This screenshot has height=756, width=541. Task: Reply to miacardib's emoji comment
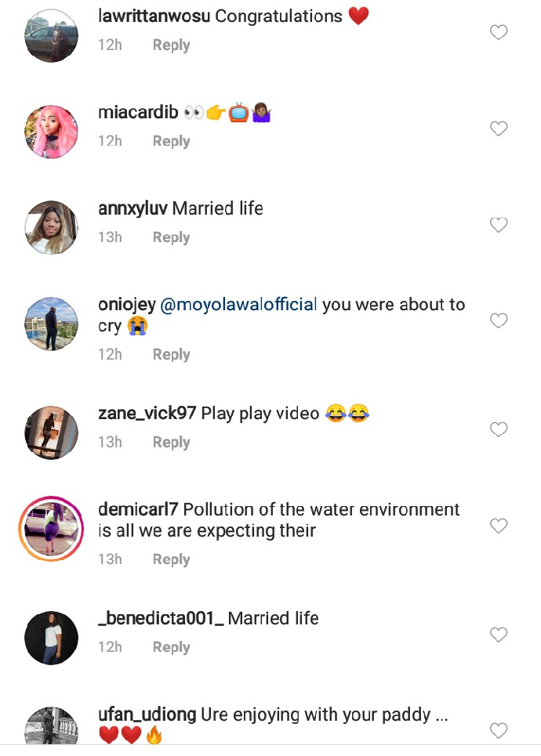[x=171, y=141]
